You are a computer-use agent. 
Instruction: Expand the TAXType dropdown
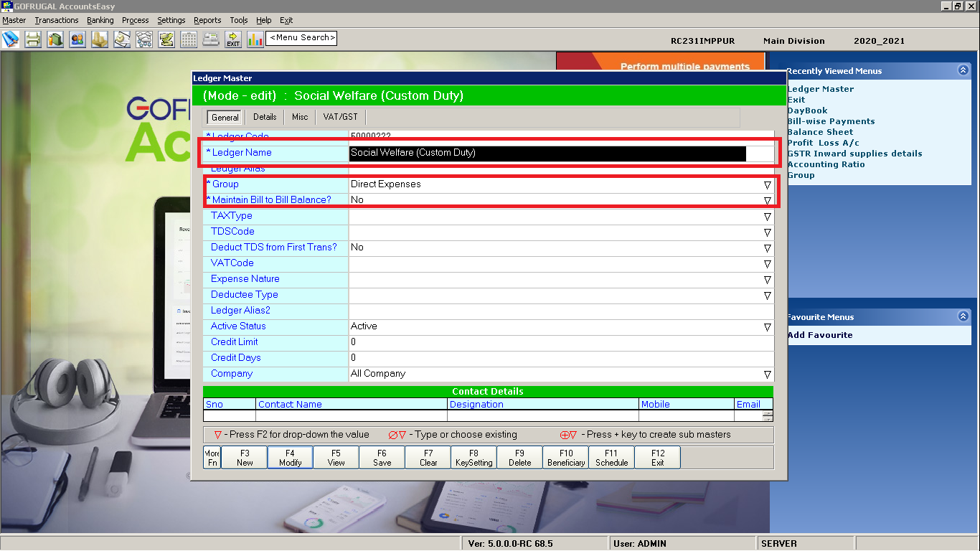767,216
